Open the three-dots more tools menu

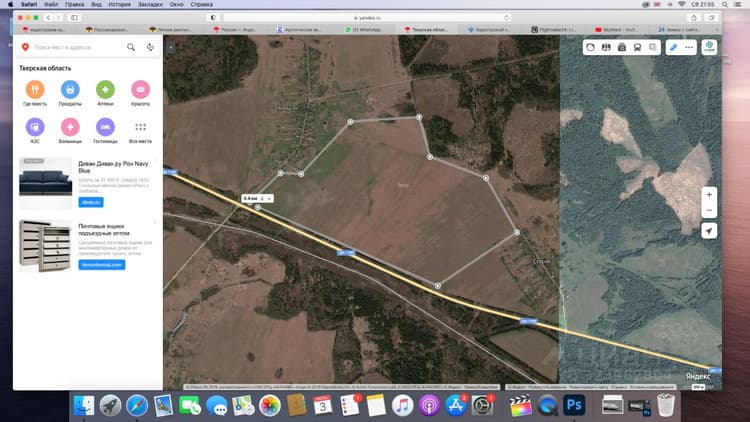pyautogui.click(x=689, y=47)
